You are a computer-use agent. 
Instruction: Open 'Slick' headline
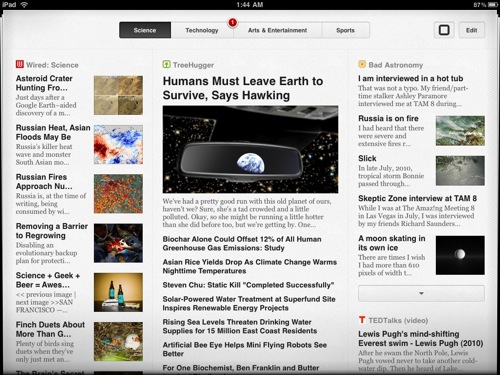tap(367, 158)
